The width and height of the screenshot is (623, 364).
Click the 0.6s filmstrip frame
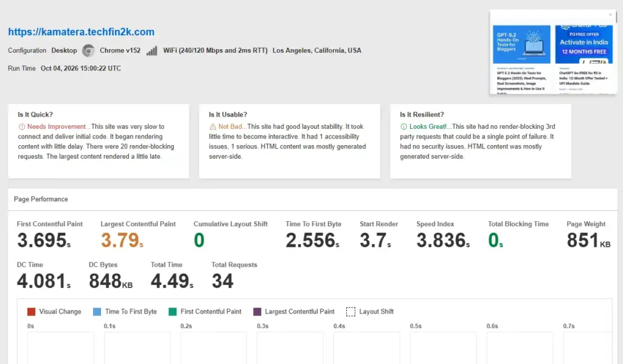pyautogui.click(x=520, y=348)
